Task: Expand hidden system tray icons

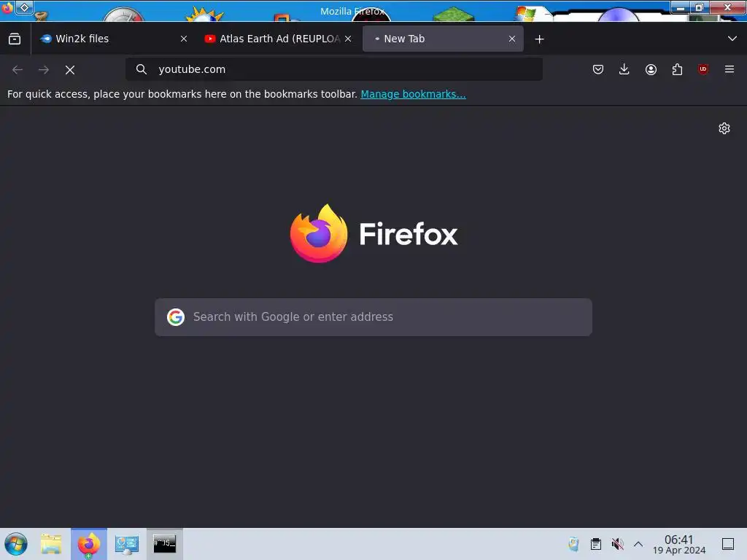Action: click(x=638, y=544)
